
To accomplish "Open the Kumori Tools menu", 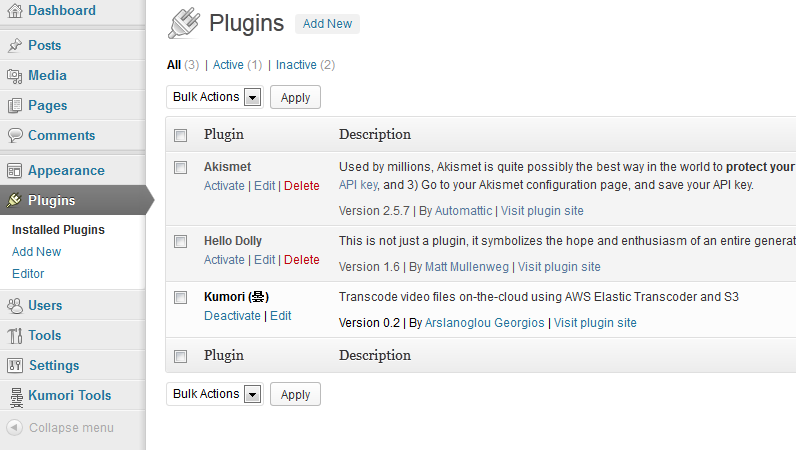I will (x=70, y=395).
